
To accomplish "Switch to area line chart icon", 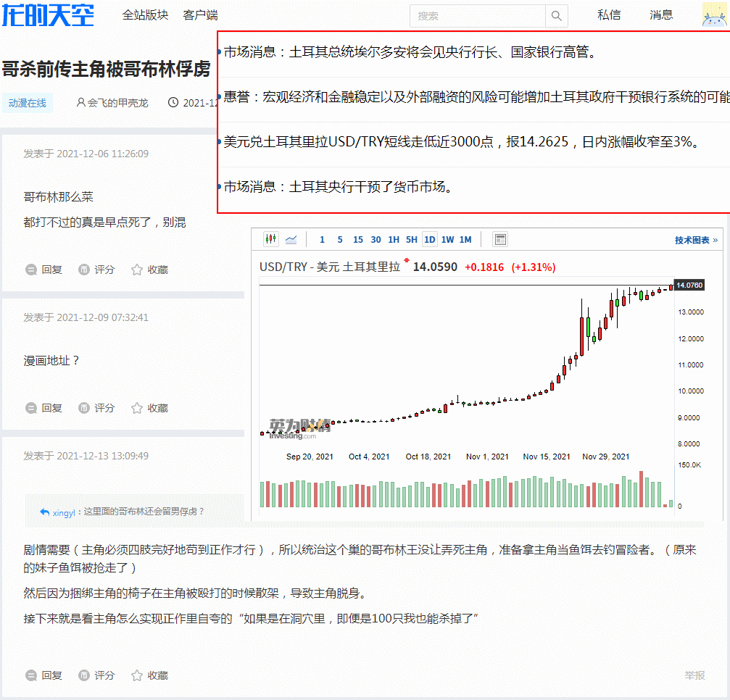I will (291, 239).
